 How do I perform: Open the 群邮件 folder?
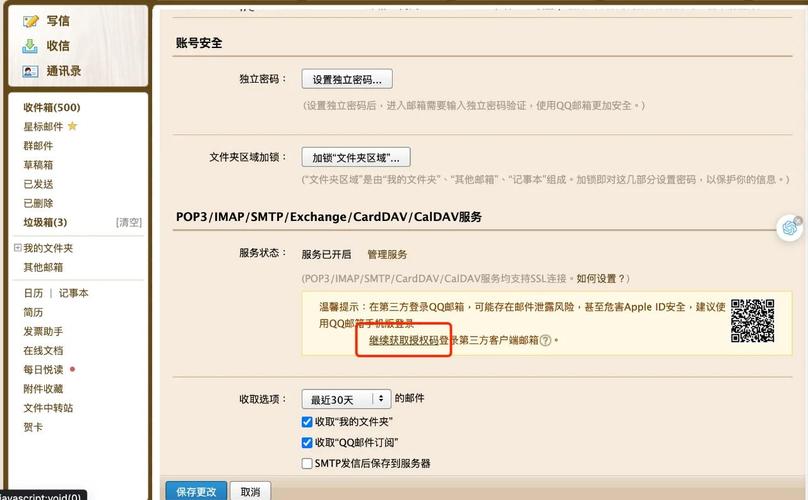pos(38,145)
